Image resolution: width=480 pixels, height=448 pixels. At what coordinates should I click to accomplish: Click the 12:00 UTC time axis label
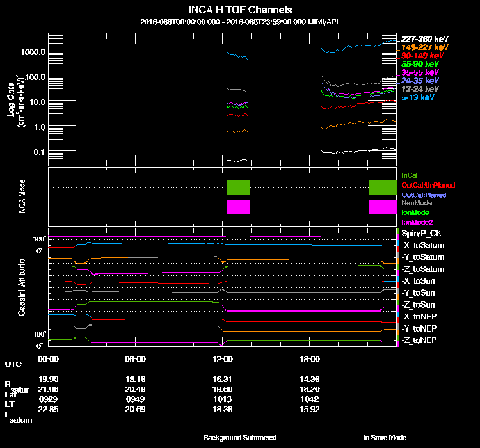[x=223, y=359]
